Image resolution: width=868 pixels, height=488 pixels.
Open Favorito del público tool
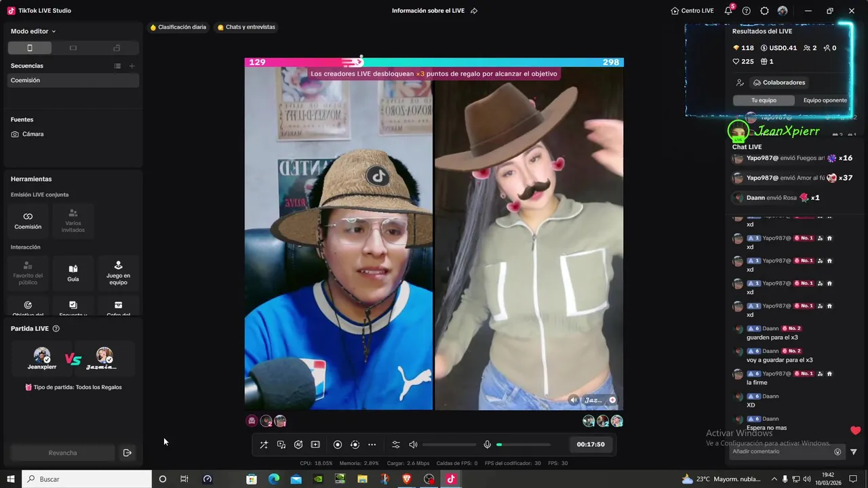click(x=28, y=272)
